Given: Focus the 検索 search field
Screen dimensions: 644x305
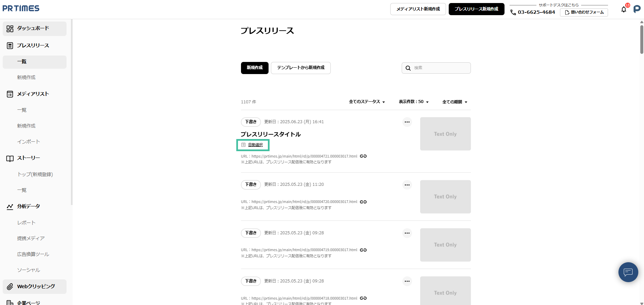Looking at the screenshot, I should tap(440, 68).
